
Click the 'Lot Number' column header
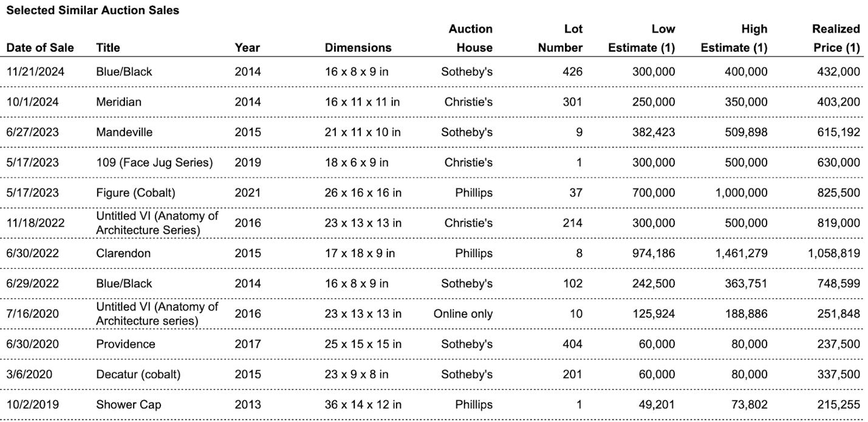(x=560, y=38)
